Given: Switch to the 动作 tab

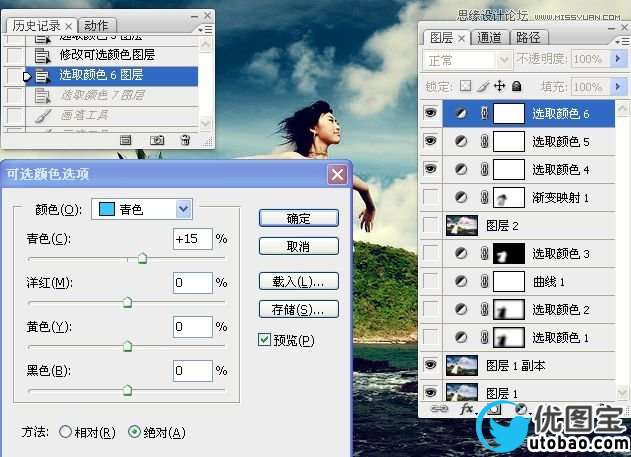Looking at the screenshot, I should point(97,26).
